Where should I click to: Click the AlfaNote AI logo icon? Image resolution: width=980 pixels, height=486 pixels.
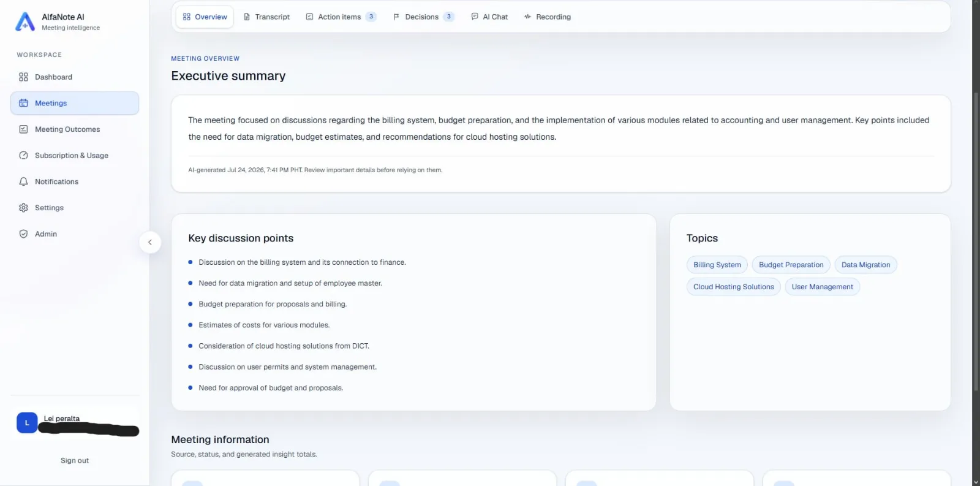pyautogui.click(x=24, y=21)
